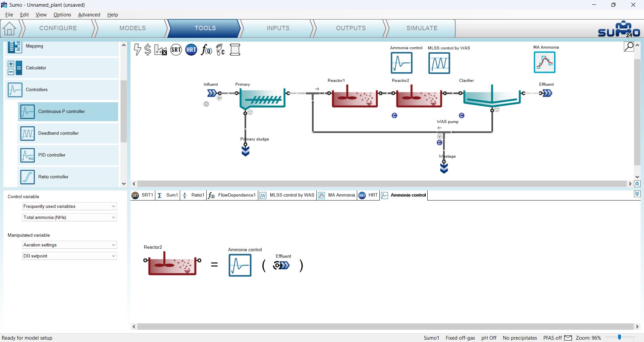
Task: Collapse flowsheet pane with up chevrons
Action: [x=637, y=184]
